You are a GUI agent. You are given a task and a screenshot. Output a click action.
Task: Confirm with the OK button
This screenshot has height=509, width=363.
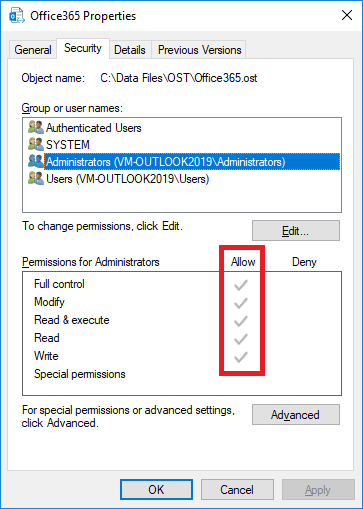pyautogui.click(x=156, y=490)
